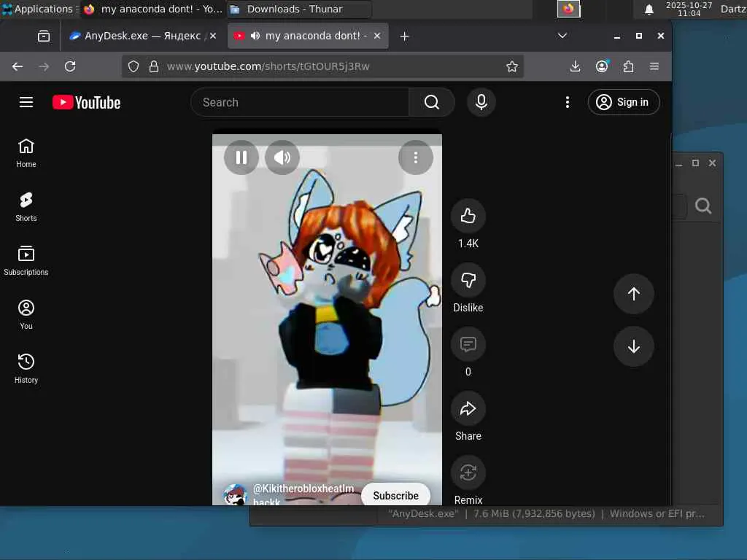Open the Firefox account icon
Viewport: 747px width, 560px height.
(x=602, y=66)
